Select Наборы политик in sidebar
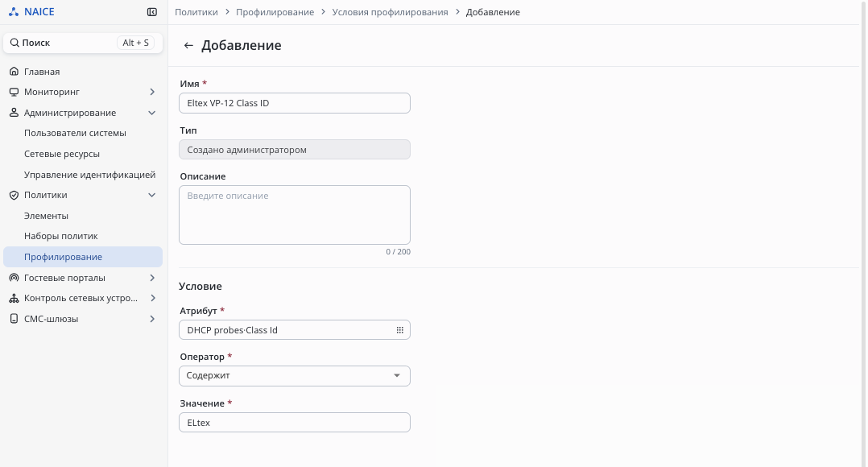The height and width of the screenshot is (467, 868). (x=60, y=237)
